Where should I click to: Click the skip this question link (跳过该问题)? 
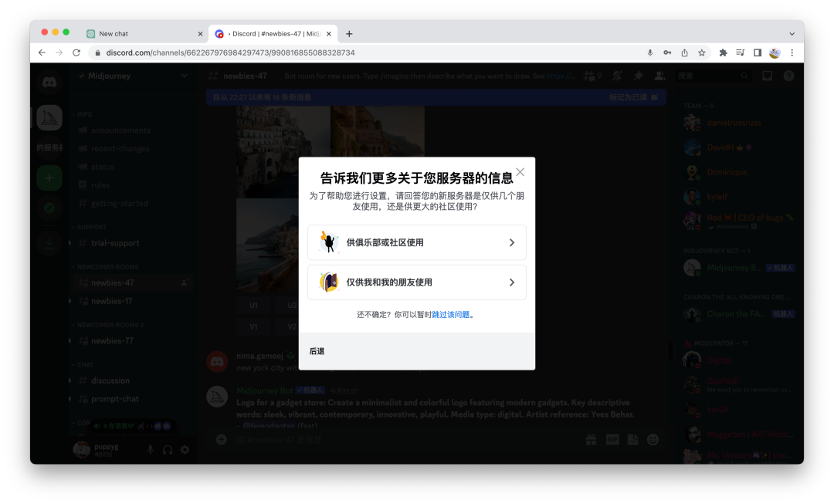click(x=451, y=315)
